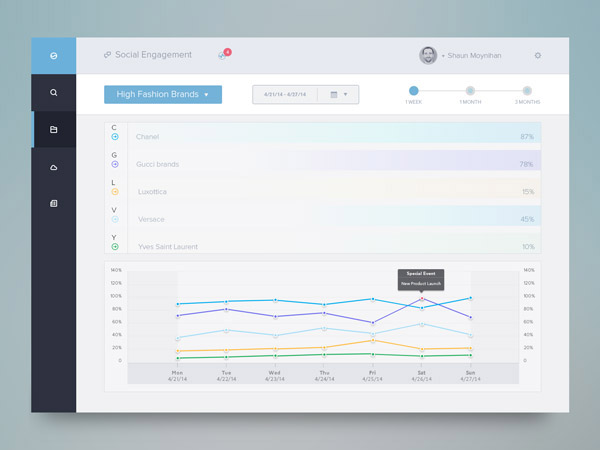Click the 87% value for Chanel
The width and height of the screenshot is (600, 450).
[527, 137]
